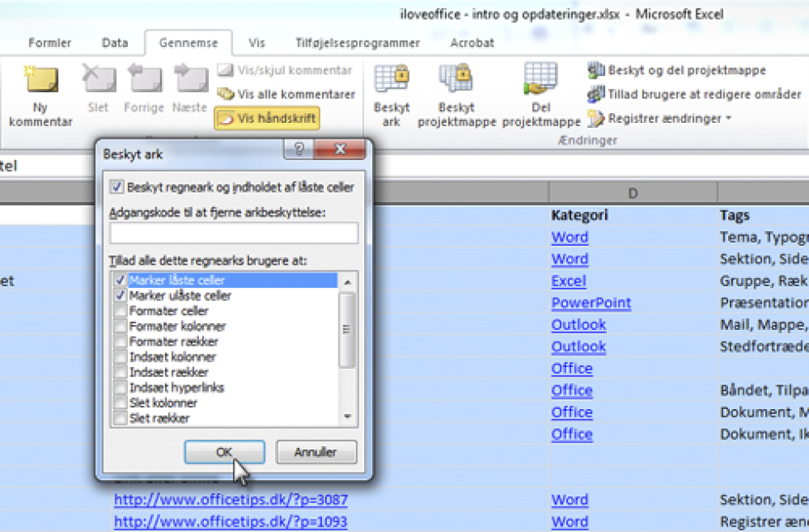
Task: Expand the Registrer ændringer dropdown
Action: 728,119
